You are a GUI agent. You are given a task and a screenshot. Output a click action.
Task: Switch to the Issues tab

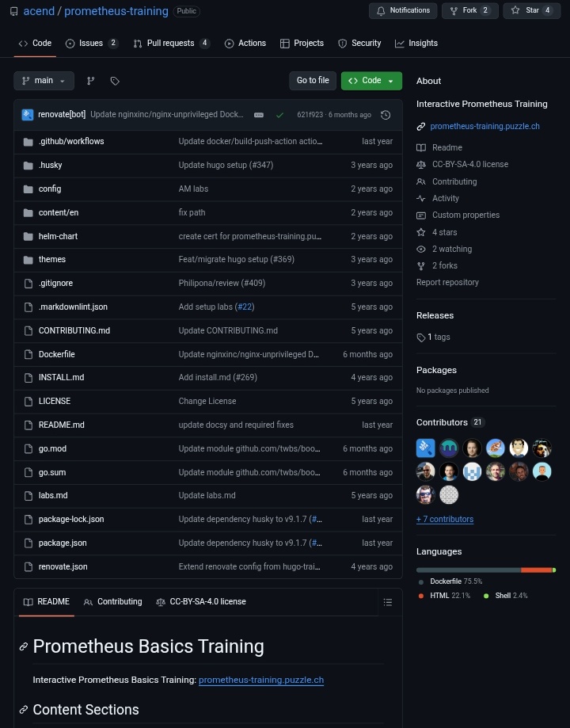pyautogui.click(x=92, y=44)
